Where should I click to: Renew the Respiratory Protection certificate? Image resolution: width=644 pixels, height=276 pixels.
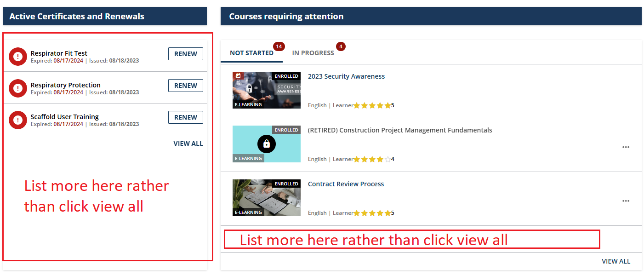[x=186, y=86]
